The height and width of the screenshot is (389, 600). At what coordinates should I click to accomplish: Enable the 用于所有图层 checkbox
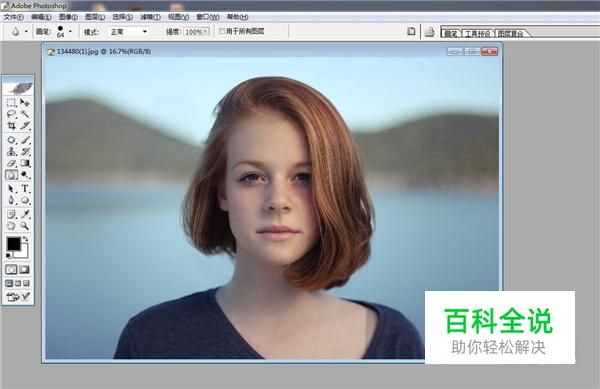tap(222, 31)
